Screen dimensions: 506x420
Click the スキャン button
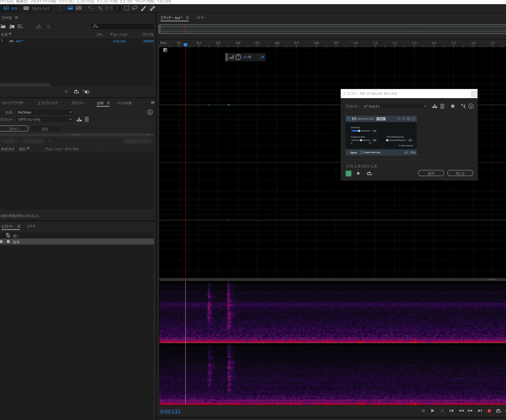(14, 129)
